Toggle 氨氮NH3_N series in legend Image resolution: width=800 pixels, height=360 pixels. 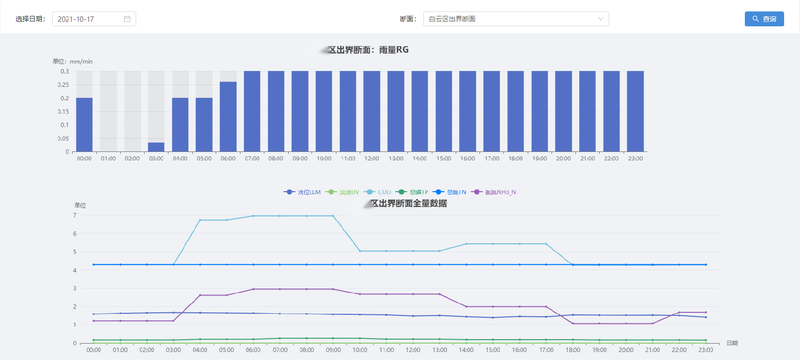click(x=493, y=192)
